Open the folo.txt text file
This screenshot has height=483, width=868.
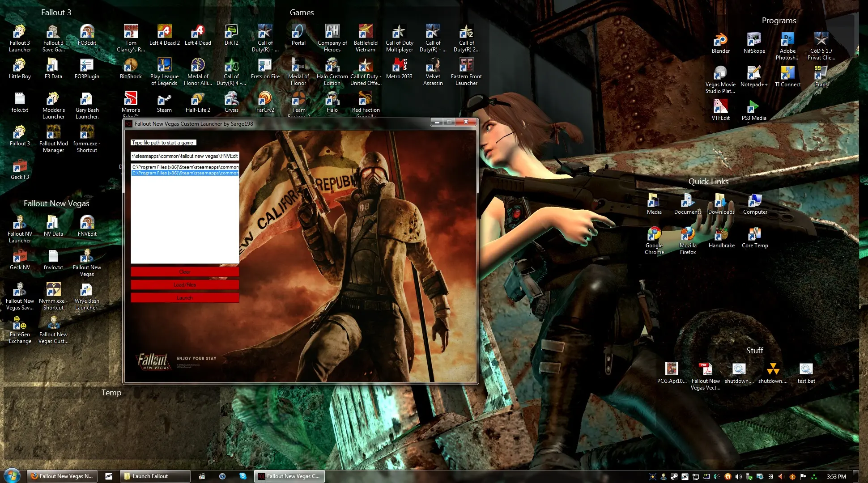(x=20, y=102)
